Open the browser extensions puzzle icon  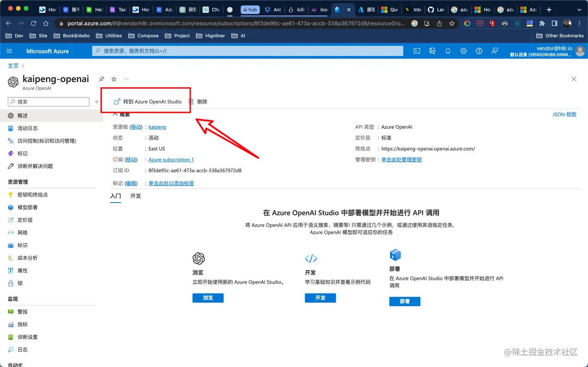(542, 23)
